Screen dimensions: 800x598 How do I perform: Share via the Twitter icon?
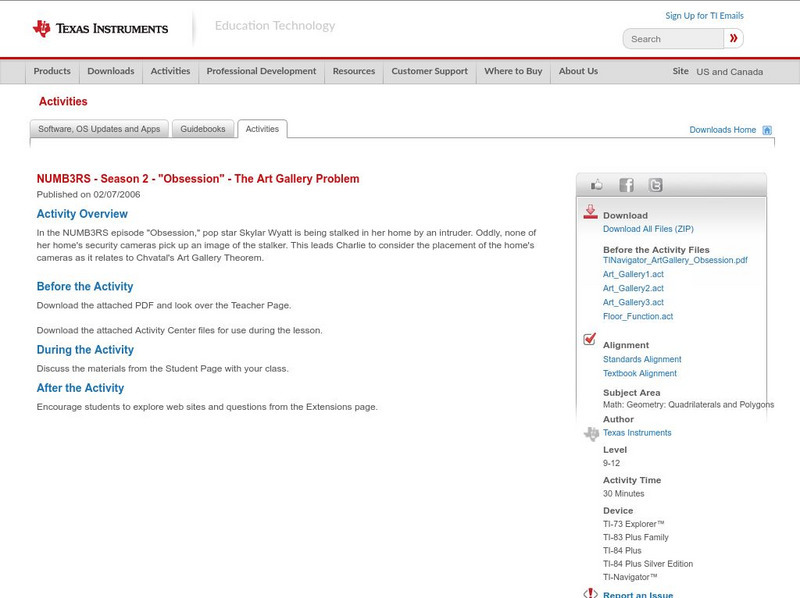(655, 185)
